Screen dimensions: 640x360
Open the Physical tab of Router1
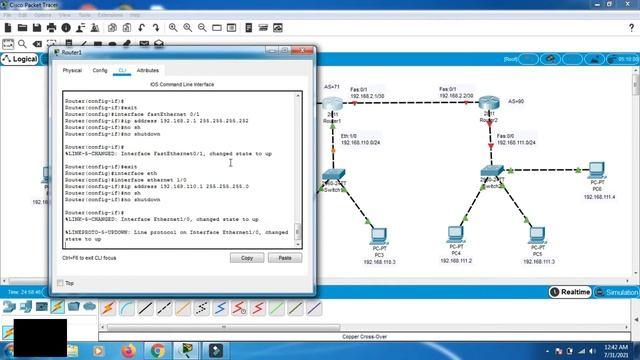click(72, 71)
